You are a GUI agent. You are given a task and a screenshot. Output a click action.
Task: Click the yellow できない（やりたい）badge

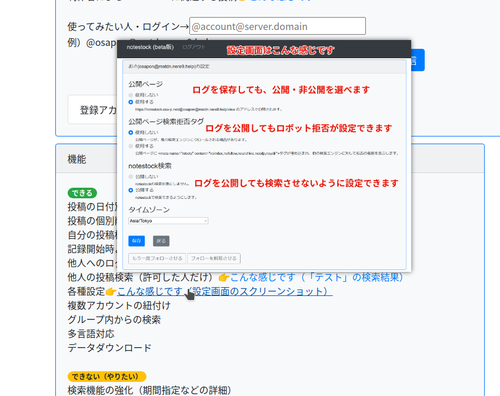(x=107, y=377)
